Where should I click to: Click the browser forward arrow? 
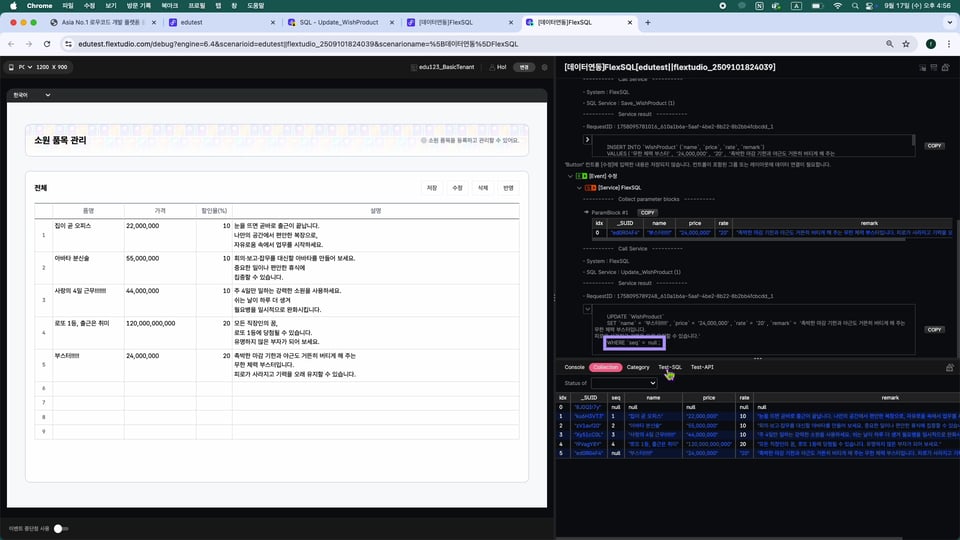[x=29, y=44]
